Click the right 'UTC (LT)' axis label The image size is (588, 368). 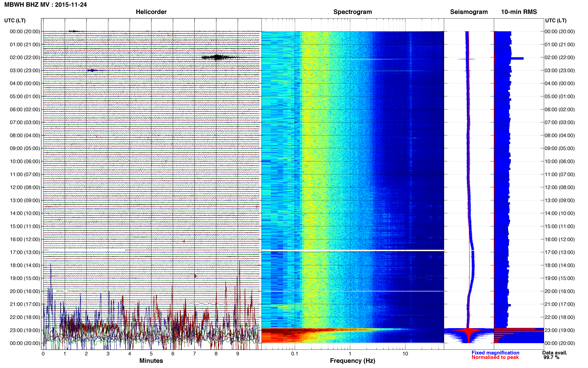(x=556, y=20)
